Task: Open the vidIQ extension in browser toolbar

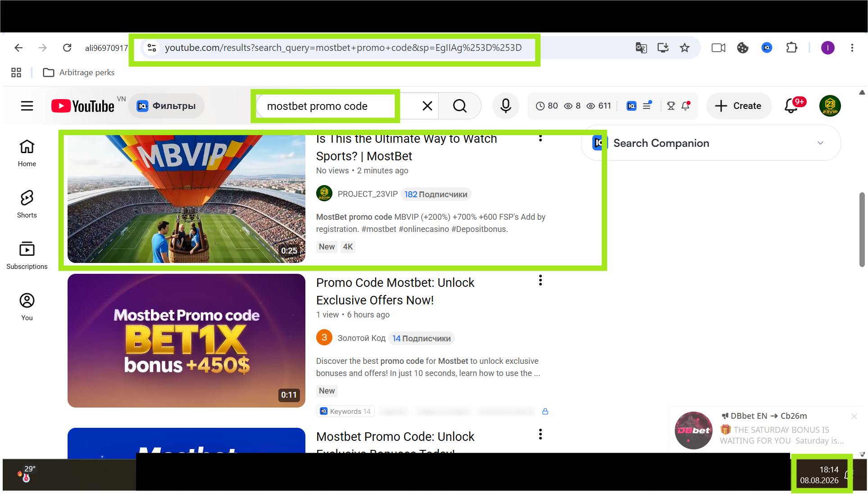Action: (x=767, y=48)
